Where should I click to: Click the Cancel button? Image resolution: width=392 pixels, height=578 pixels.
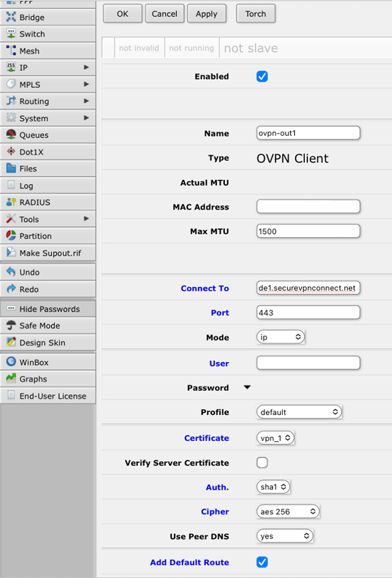pos(165,13)
